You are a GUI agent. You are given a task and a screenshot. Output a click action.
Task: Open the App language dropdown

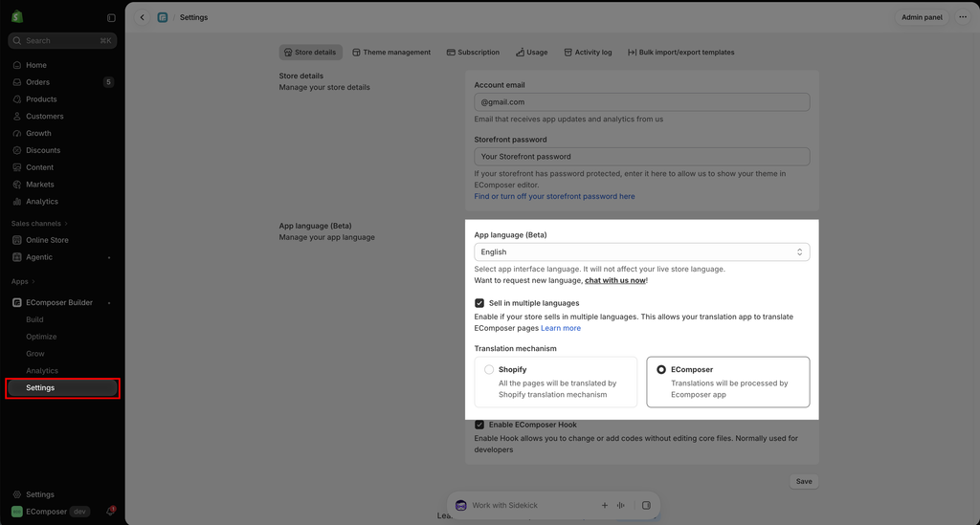tap(642, 252)
